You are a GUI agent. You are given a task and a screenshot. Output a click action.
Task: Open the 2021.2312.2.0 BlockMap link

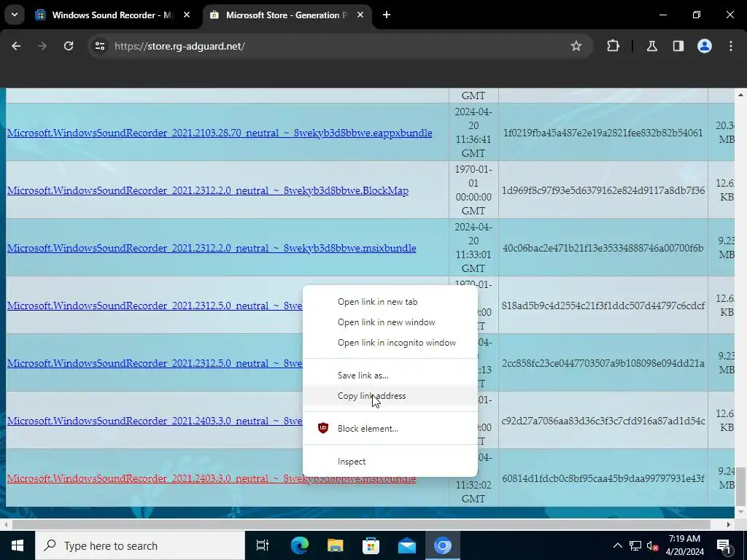tap(208, 190)
